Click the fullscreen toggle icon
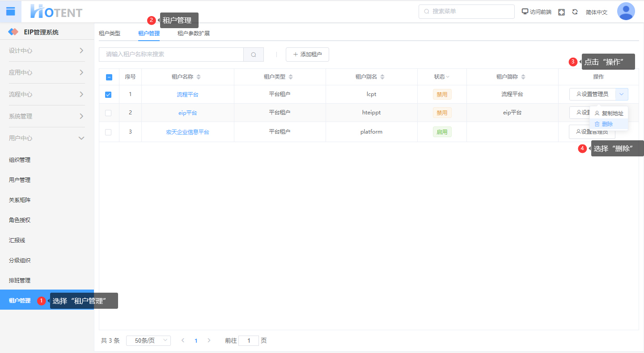 (x=561, y=12)
